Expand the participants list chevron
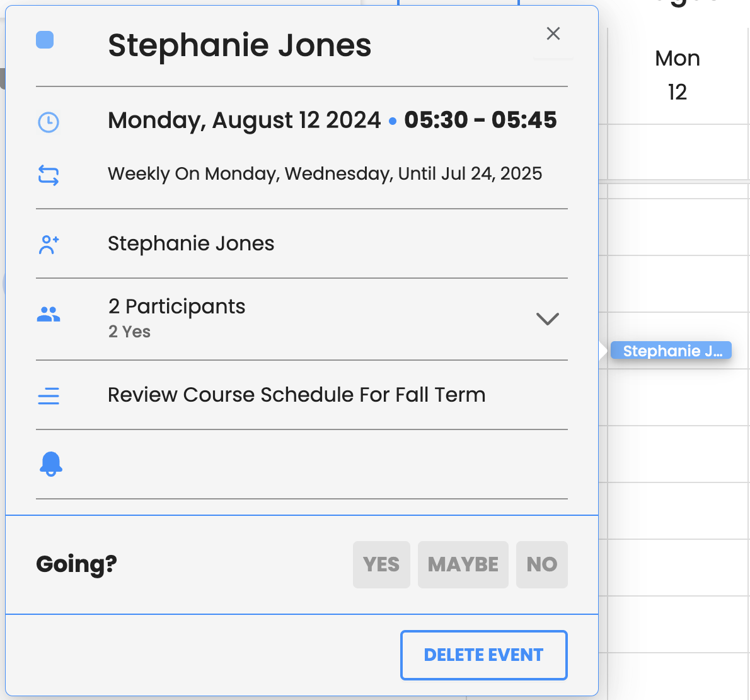750x700 pixels. pos(547,318)
